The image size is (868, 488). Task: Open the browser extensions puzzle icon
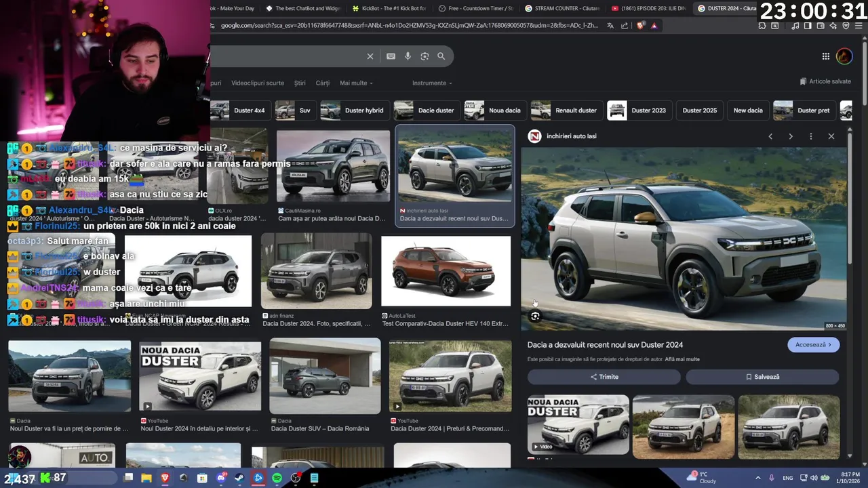[x=762, y=26]
